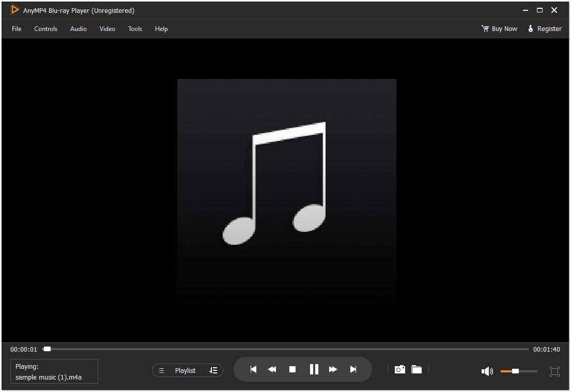The image size is (571, 392).
Task: Take a snapshot of the playing media
Action: tap(399, 369)
